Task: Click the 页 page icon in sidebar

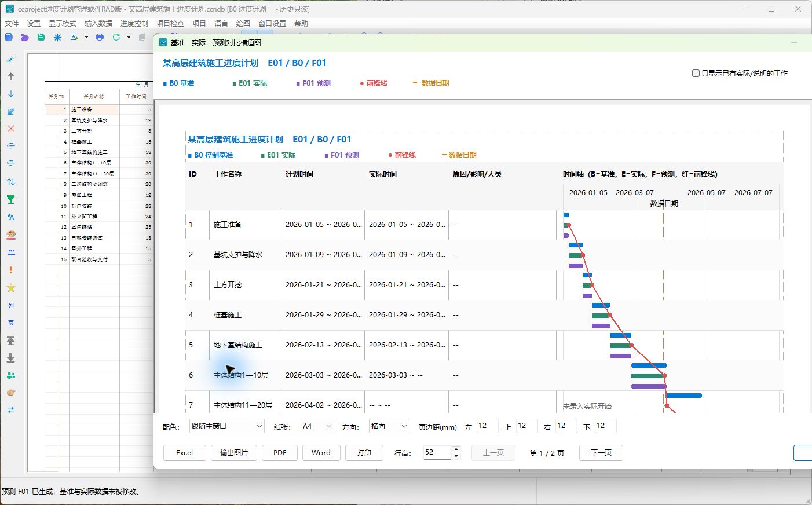Action: point(11,323)
